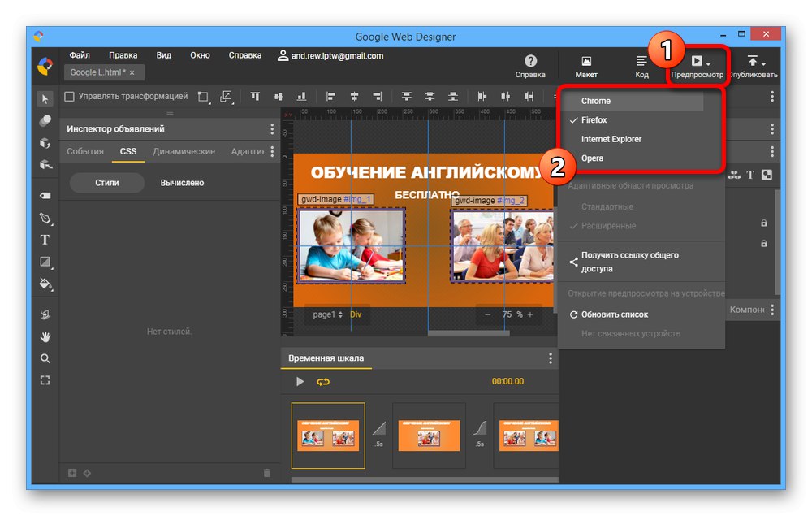Align right edges of selected elements
The width and height of the screenshot is (812, 516).
[x=378, y=97]
